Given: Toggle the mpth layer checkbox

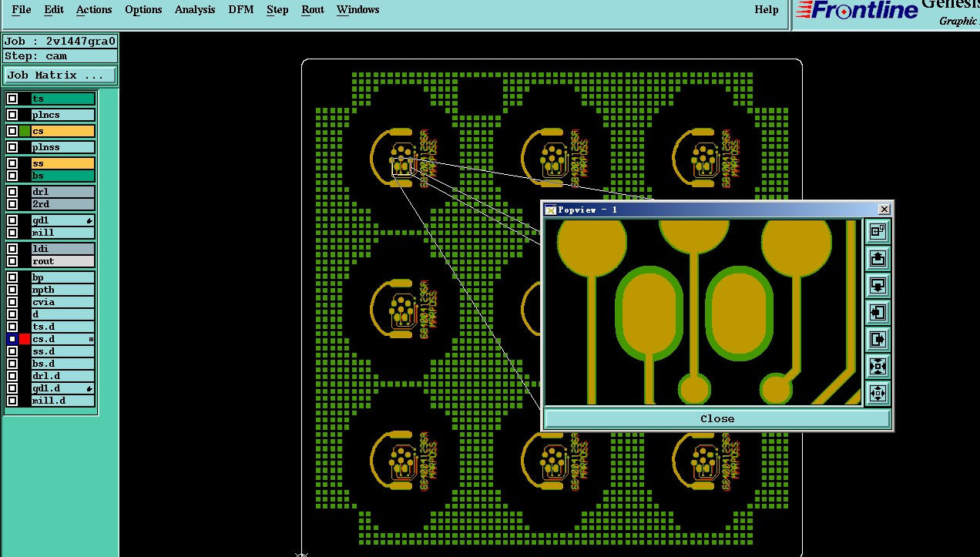Looking at the screenshot, I should click(12, 290).
